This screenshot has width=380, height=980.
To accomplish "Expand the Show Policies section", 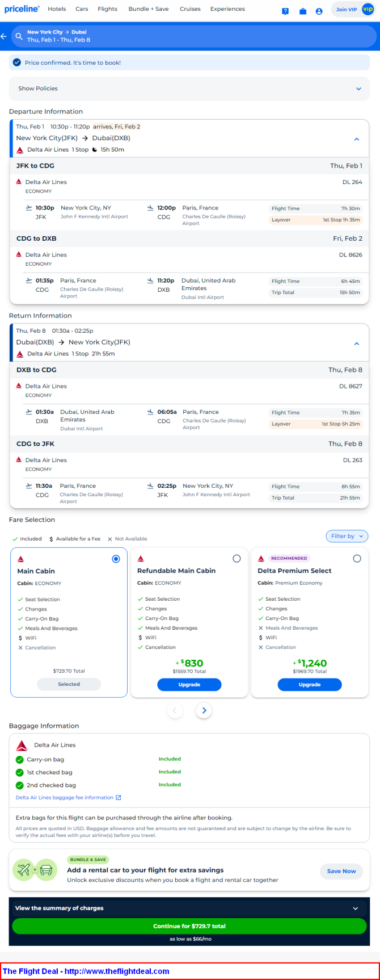I will [189, 89].
